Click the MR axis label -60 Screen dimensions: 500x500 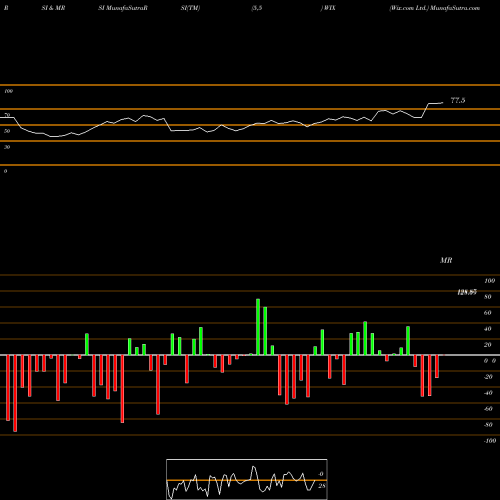[x=488, y=409]
